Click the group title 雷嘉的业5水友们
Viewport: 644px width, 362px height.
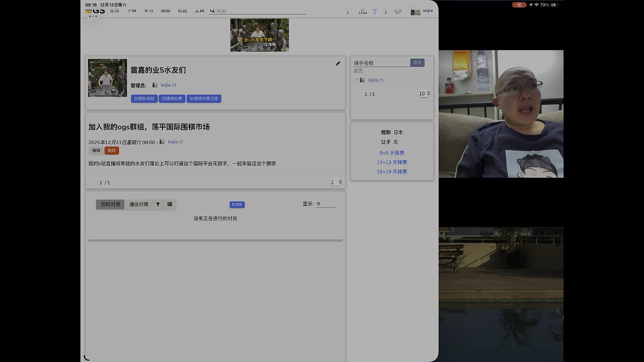tap(158, 70)
